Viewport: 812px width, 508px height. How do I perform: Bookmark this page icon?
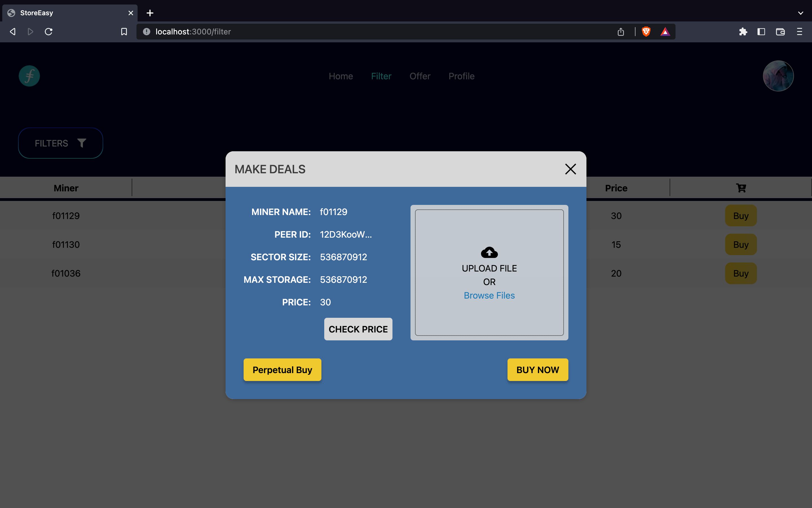(x=124, y=32)
